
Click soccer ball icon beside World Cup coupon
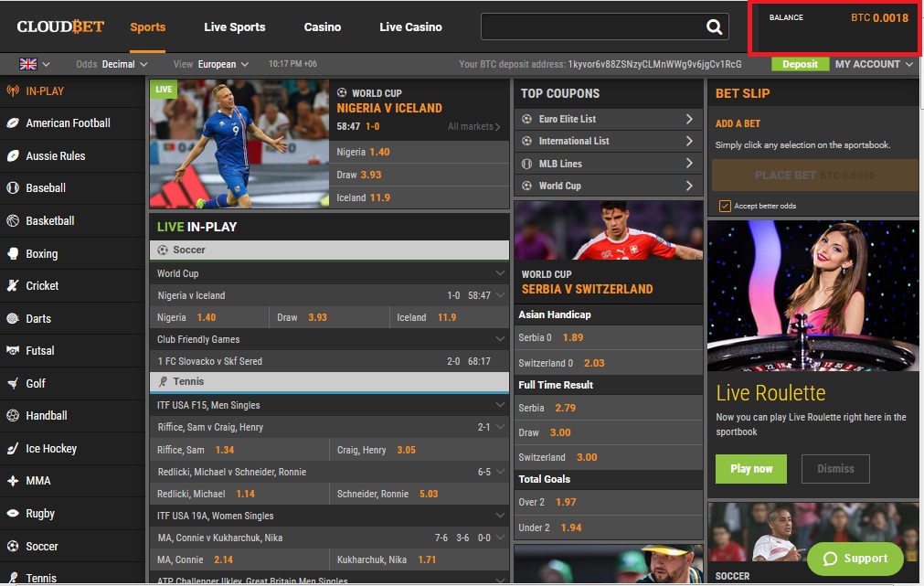[x=526, y=186]
